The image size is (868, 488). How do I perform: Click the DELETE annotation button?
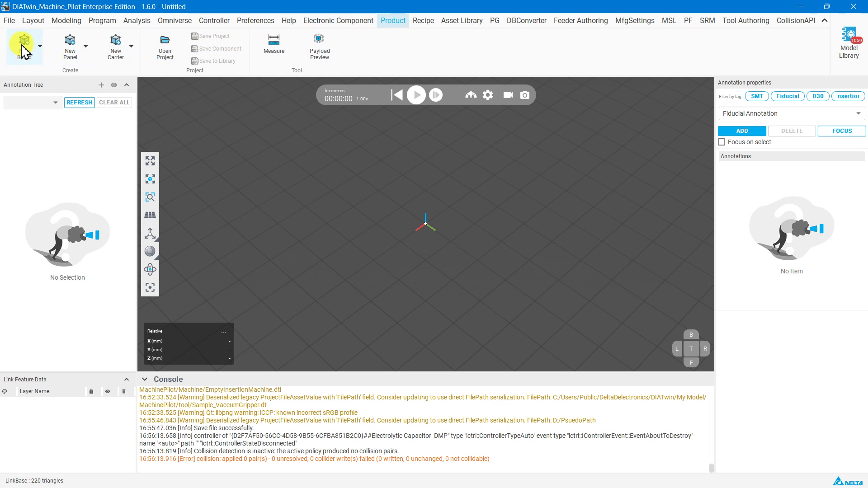pos(792,131)
